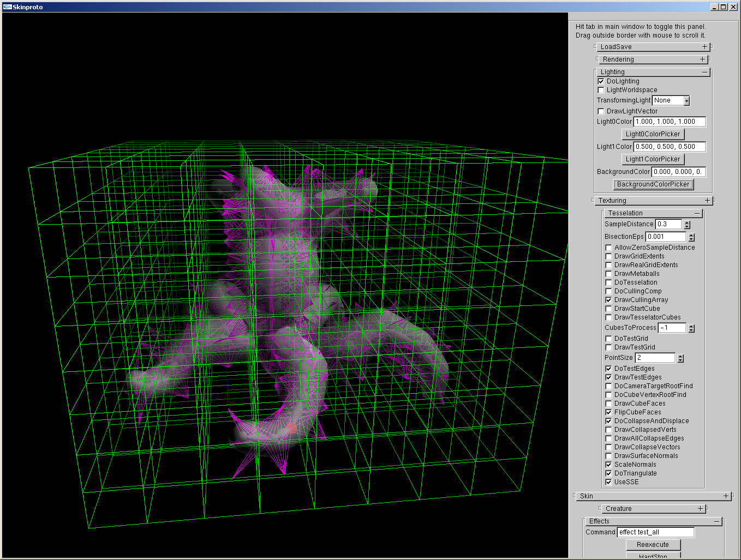Click the Texturing rollout title
This screenshot has height=560, width=741.
click(612, 201)
